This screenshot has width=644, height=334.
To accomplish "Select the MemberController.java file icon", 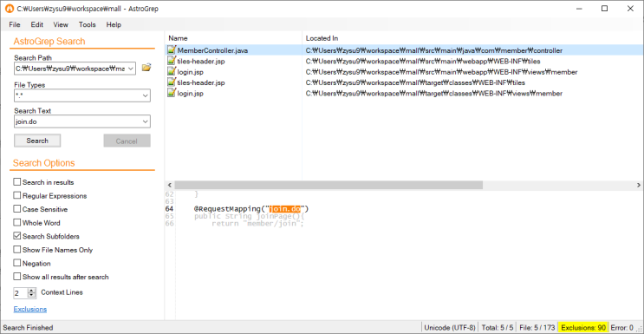I will pyautogui.click(x=172, y=50).
